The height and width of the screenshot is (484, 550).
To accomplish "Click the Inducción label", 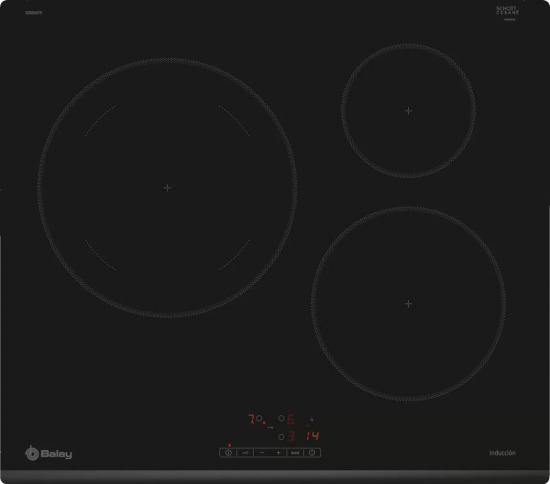I will tap(502, 453).
